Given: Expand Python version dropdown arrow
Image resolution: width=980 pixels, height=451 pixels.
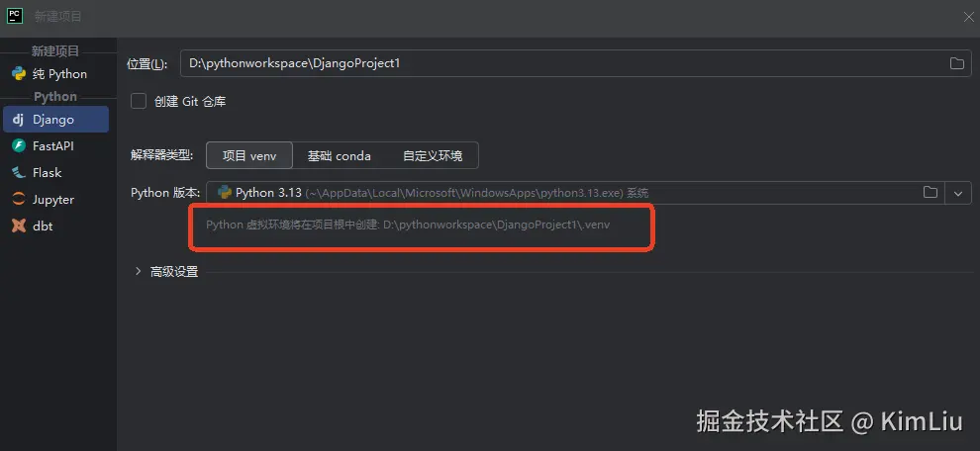Looking at the screenshot, I should point(958,193).
